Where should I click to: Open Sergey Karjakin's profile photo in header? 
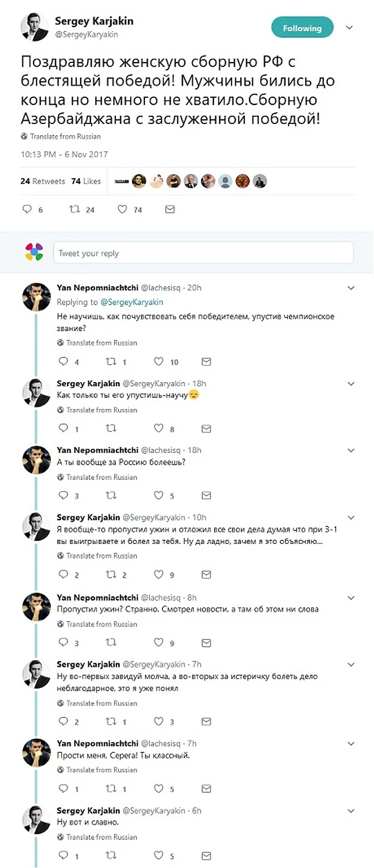click(x=34, y=27)
